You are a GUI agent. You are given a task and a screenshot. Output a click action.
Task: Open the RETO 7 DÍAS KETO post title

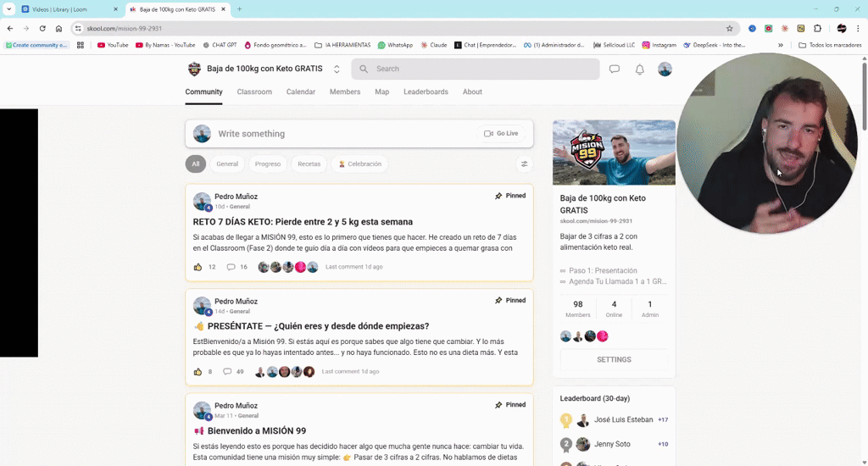coord(303,222)
